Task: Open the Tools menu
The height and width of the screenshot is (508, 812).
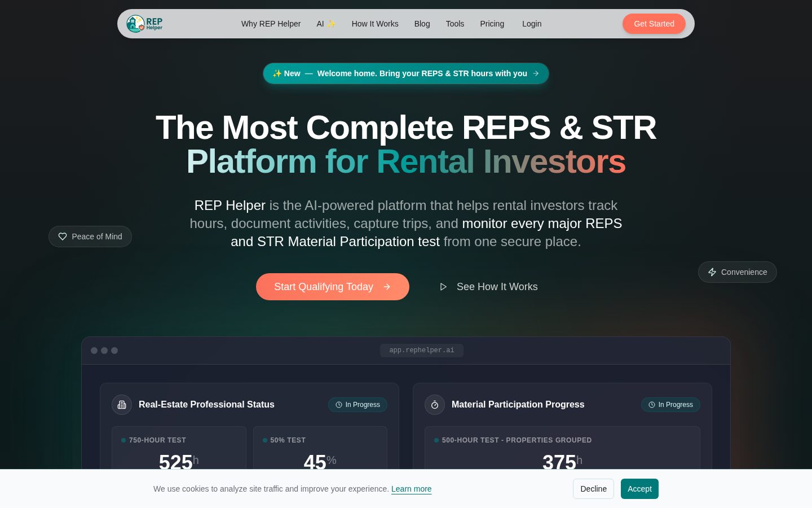Action: tap(455, 24)
